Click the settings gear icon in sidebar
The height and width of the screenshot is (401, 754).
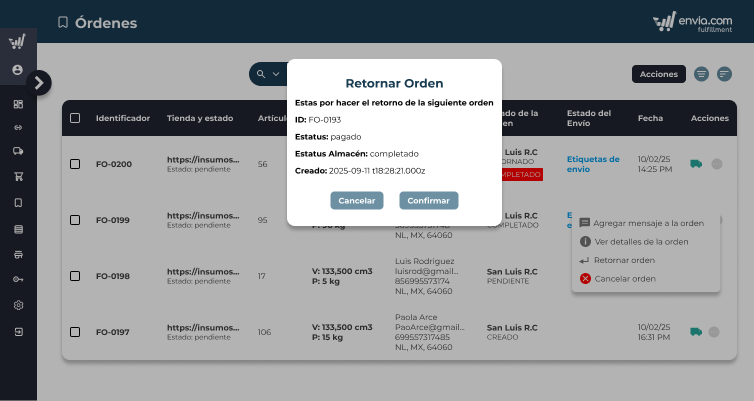(18, 305)
